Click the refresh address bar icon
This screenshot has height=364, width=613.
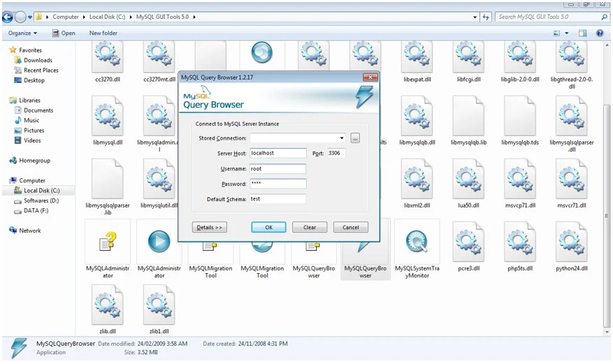point(486,17)
